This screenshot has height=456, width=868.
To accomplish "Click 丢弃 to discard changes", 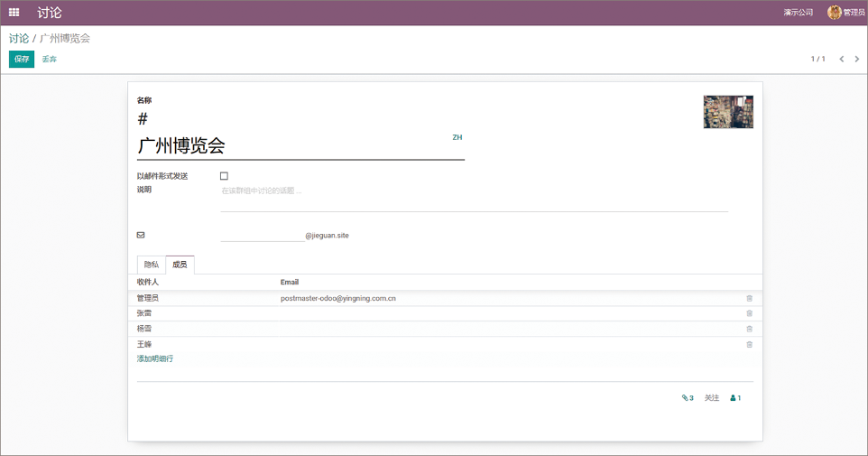I will click(49, 59).
